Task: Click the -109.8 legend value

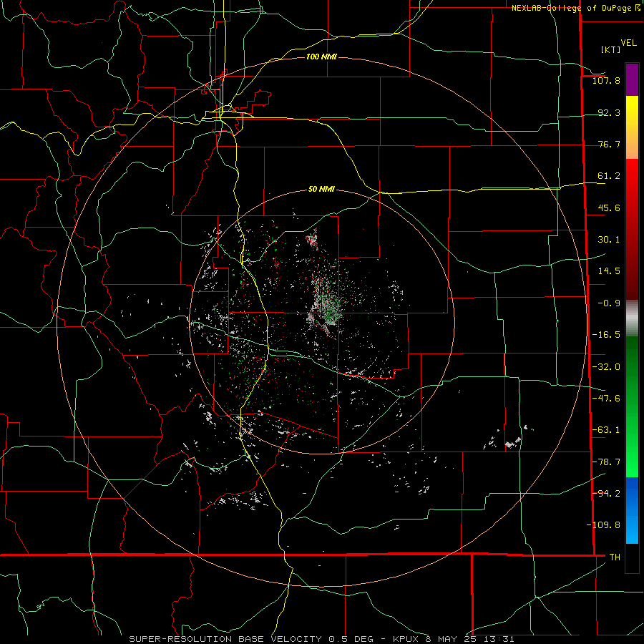Action: tap(603, 525)
